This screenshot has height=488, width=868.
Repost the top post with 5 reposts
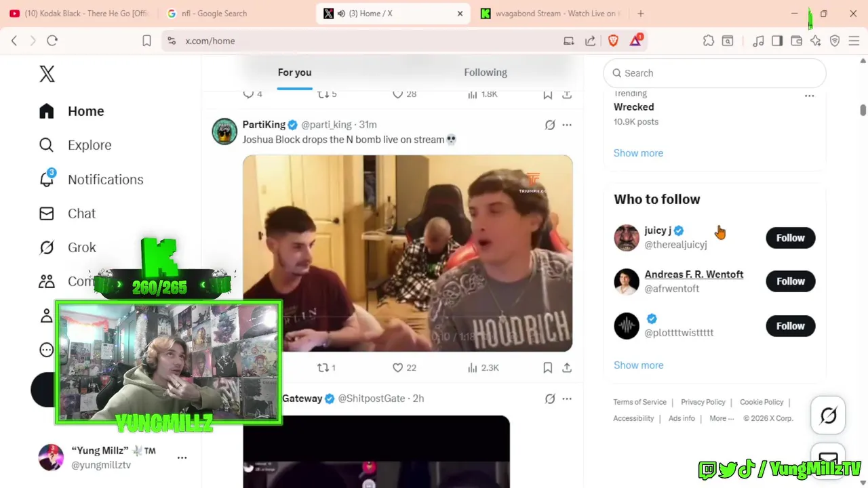click(x=327, y=94)
